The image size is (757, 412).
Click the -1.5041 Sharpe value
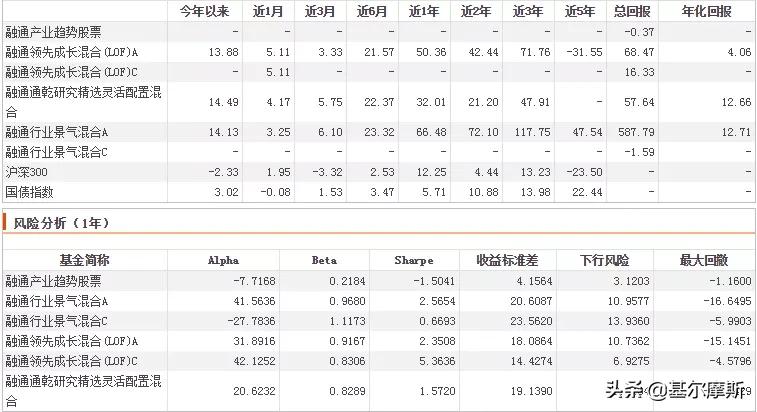(x=434, y=281)
